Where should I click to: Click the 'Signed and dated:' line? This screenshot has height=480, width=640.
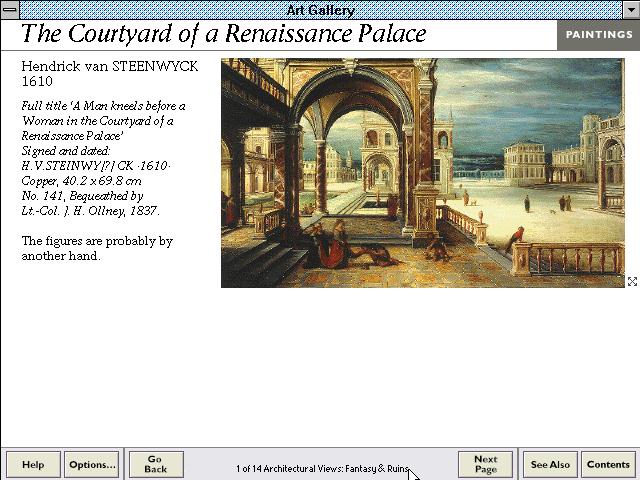click(66, 151)
